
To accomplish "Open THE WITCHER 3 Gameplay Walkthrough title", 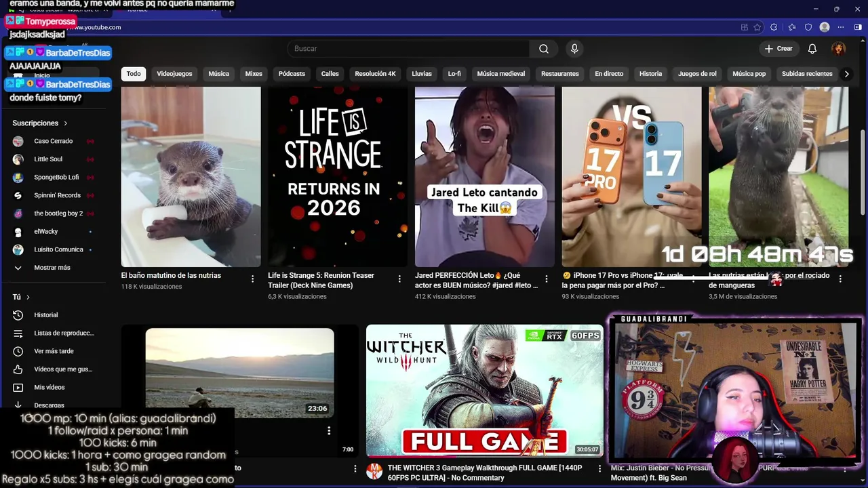I will click(x=485, y=473).
